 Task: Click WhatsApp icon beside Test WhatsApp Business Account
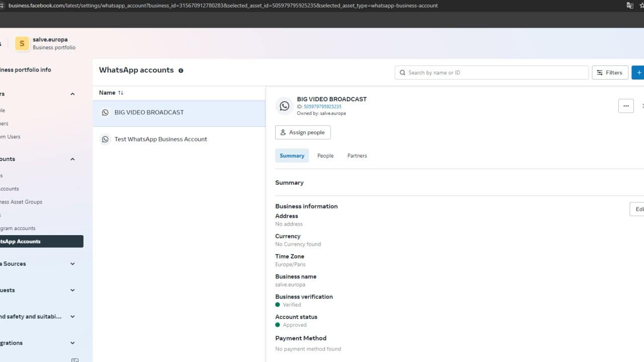click(x=105, y=139)
